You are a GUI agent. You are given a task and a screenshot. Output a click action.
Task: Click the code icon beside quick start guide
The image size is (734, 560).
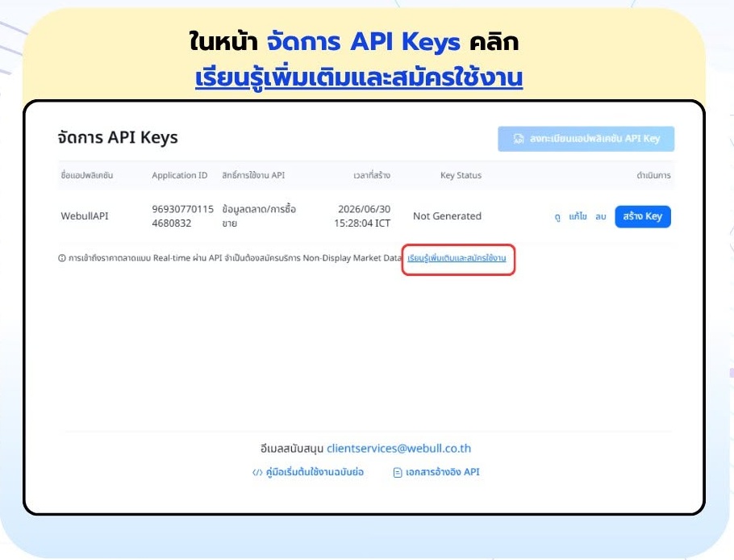click(x=257, y=472)
